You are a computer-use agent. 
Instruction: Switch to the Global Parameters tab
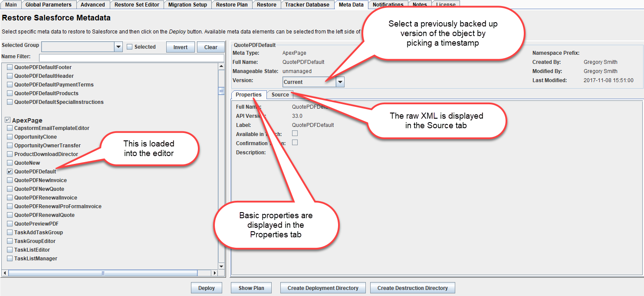49,5
